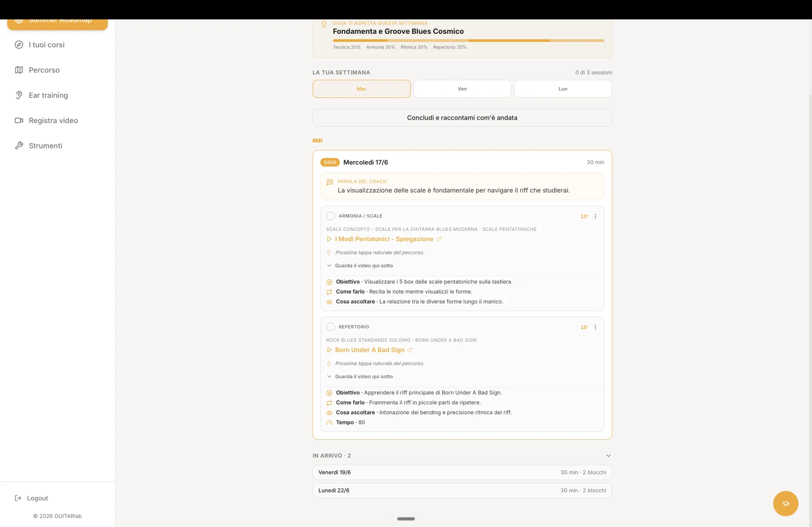812x527 pixels.
Task: Click the Come farlo repeat icon in Repertorio block
Action: [x=329, y=403]
